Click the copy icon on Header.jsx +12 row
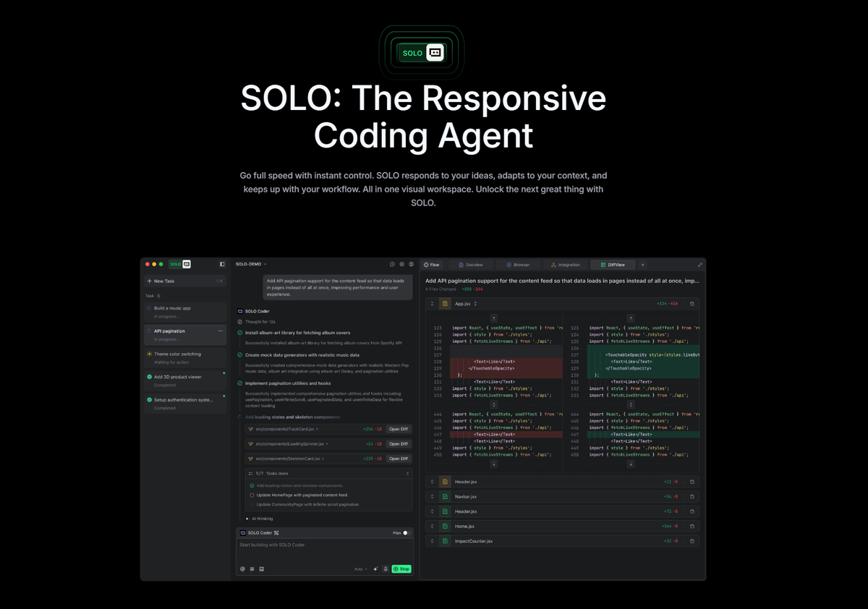Viewport: 868px width, 609px height. pos(692,482)
